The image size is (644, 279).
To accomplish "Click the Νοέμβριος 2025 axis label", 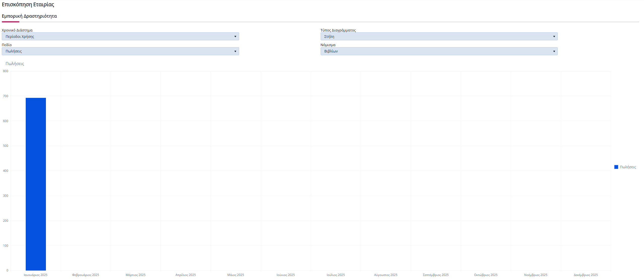I will pos(536,275).
